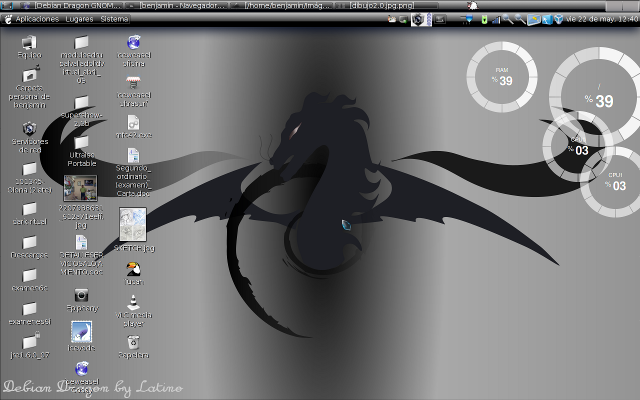Screen dimensions: 640x400
Task: Click the GNOME foot logo in panel
Action: (x=8, y=19)
